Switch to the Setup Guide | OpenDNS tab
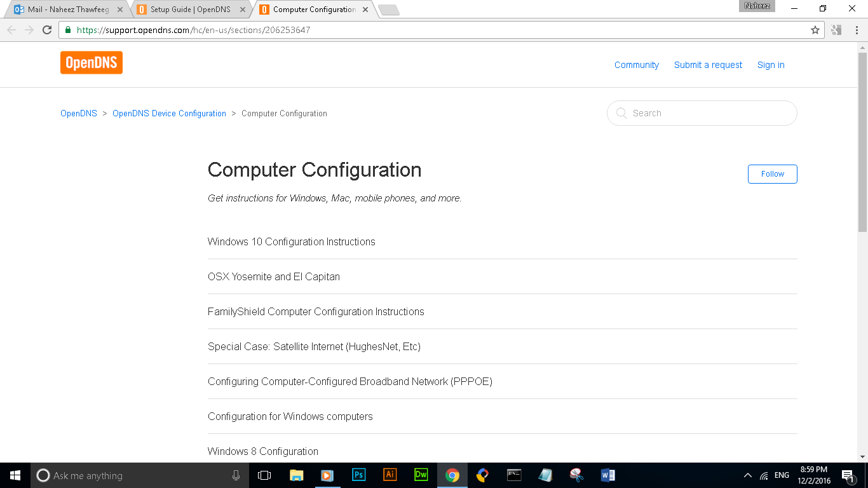 coord(190,10)
